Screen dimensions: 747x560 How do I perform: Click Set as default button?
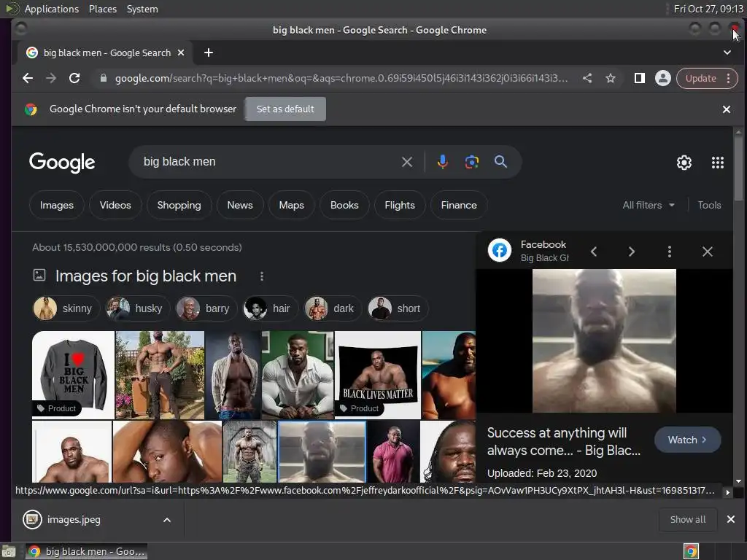click(285, 109)
